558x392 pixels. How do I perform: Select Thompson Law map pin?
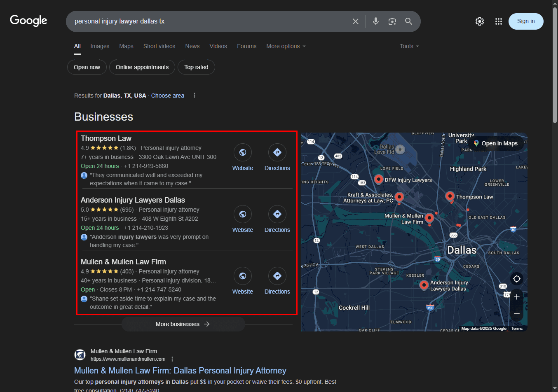point(450,196)
